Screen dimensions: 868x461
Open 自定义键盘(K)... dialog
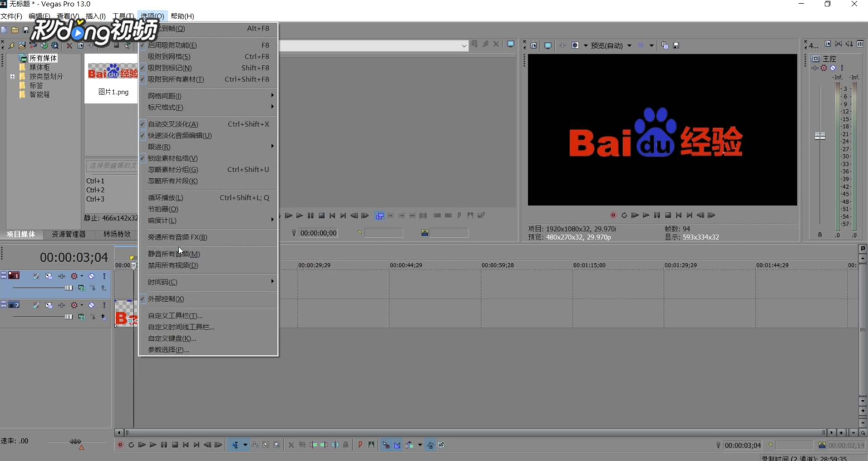[208, 338]
